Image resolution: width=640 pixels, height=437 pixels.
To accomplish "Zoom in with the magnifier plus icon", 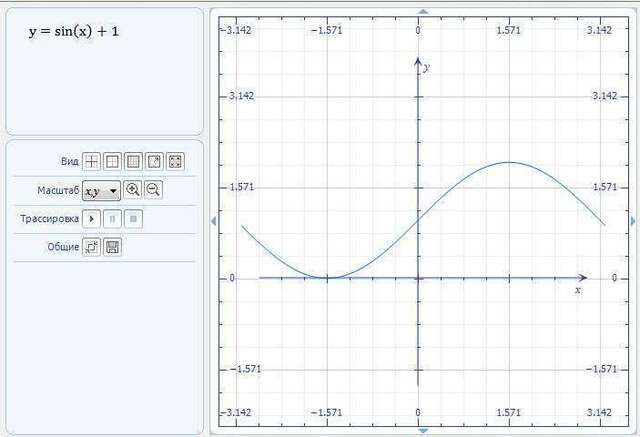I will point(132,190).
